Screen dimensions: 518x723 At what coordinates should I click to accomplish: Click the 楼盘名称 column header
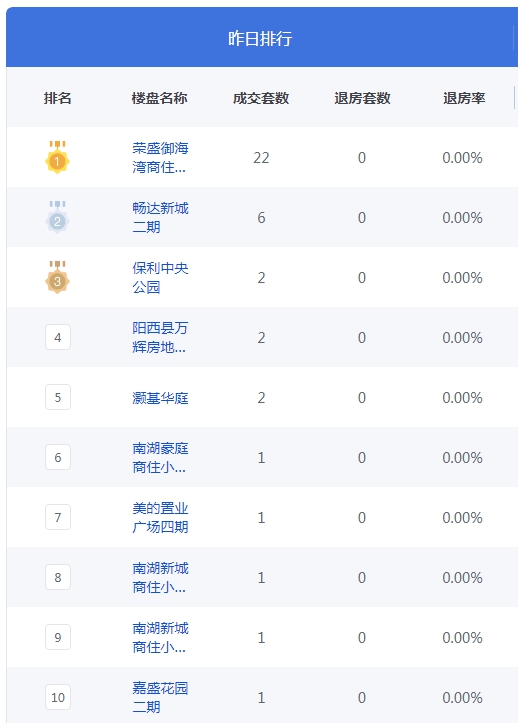click(159, 98)
